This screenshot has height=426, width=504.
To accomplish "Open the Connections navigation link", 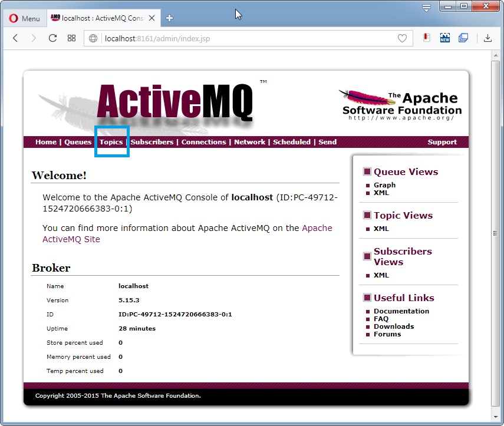I will point(204,142).
